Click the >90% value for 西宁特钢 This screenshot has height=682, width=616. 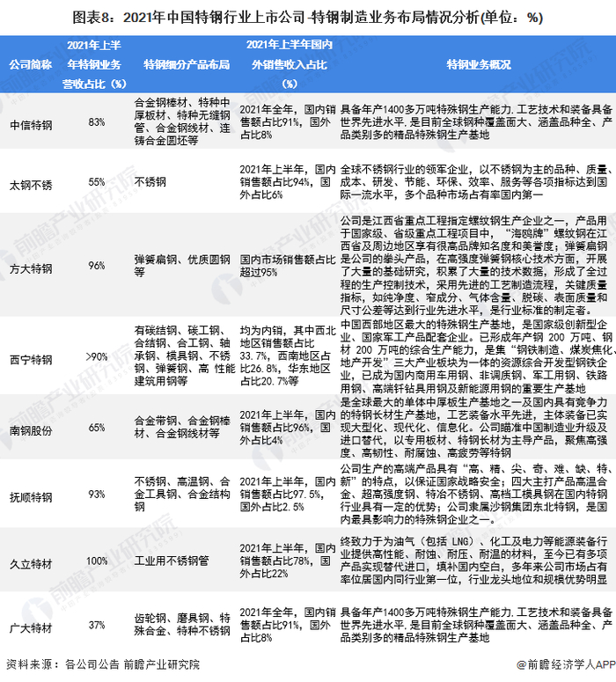pyautogui.click(x=97, y=356)
